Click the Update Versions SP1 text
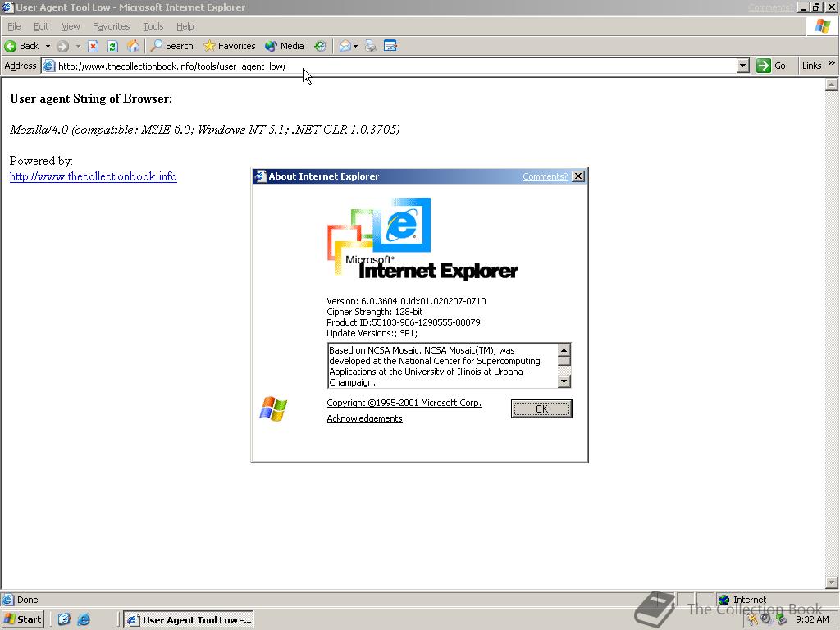Screen dimensions: 840x630 click(372, 333)
